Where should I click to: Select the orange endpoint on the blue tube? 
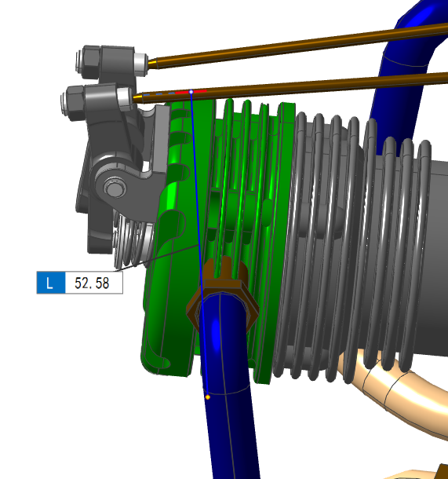point(208,397)
